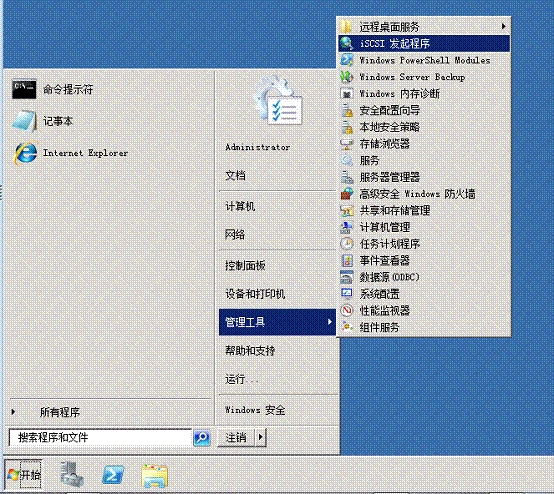Click the 任务计划程序 text label
Image resolution: width=554 pixels, height=494 pixels.
coord(390,244)
